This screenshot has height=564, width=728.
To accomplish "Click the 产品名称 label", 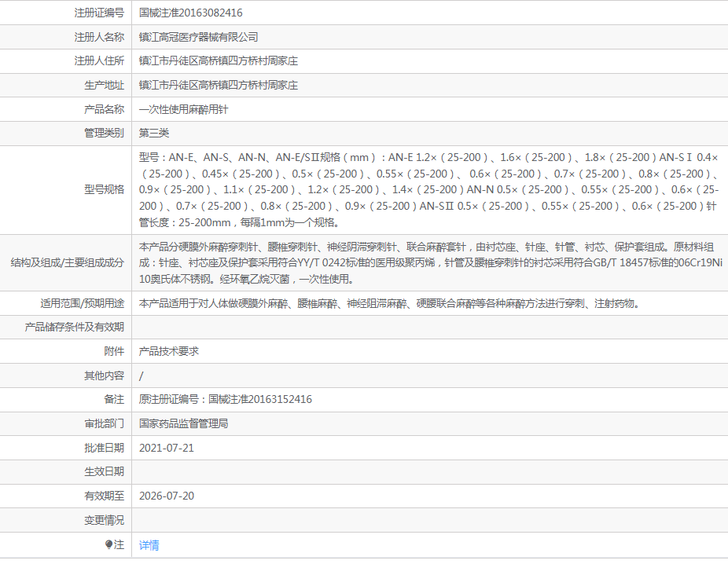I will click(x=105, y=109).
